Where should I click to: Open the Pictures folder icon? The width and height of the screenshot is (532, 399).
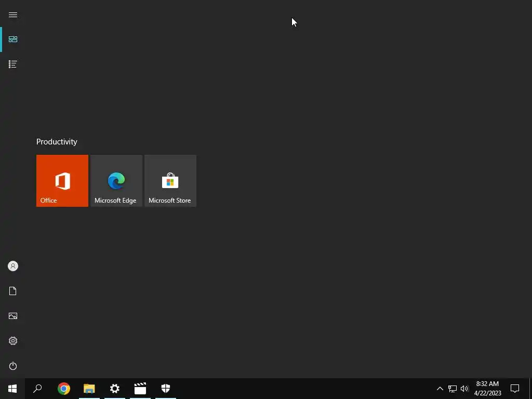point(13,316)
